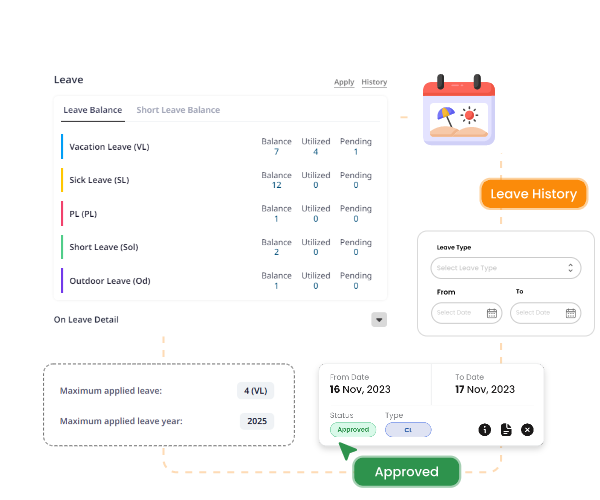The height and width of the screenshot is (500, 600).
Task: Select the Sick Leave (SL) row
Action: (x=99, y=181)
